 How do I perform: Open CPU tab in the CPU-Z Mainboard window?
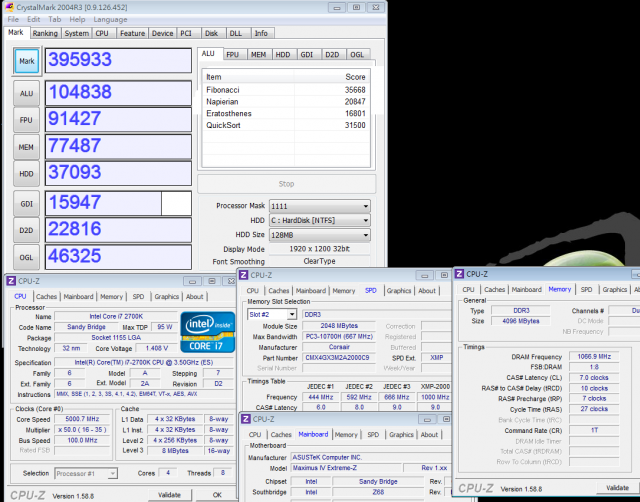pos(255,435)
